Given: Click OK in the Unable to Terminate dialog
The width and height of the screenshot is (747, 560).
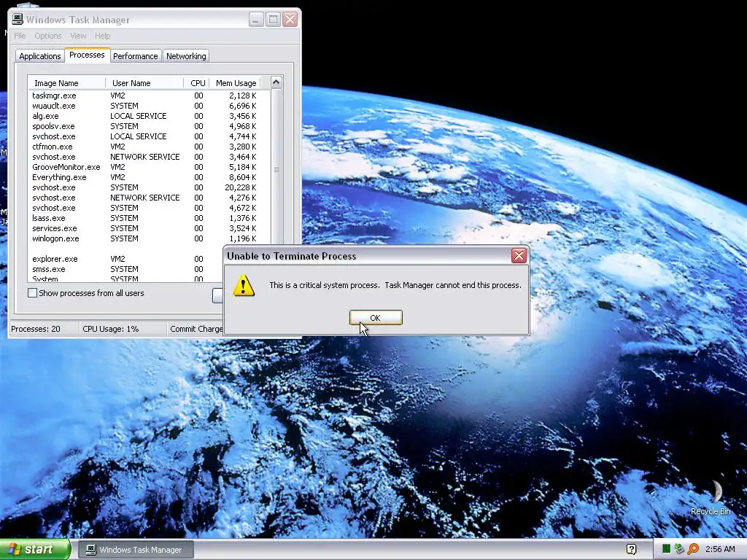Looking at the screenshot, I should 376,318.
